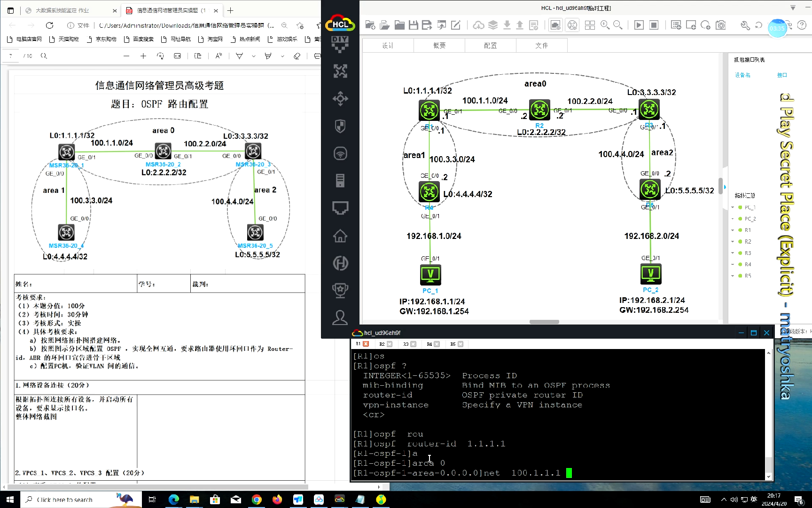The height and width of the screenshot is (508, 812).
Task: Select the PC_1 device on the HCL canvas
Action: [430, 275]
